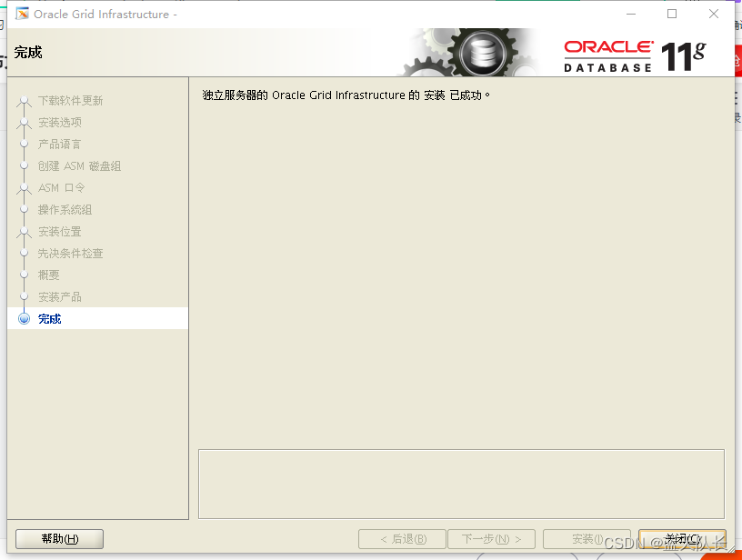
Task: Maximize the Oracle Grid Infrastructure window
Action: tap(672, 15)
